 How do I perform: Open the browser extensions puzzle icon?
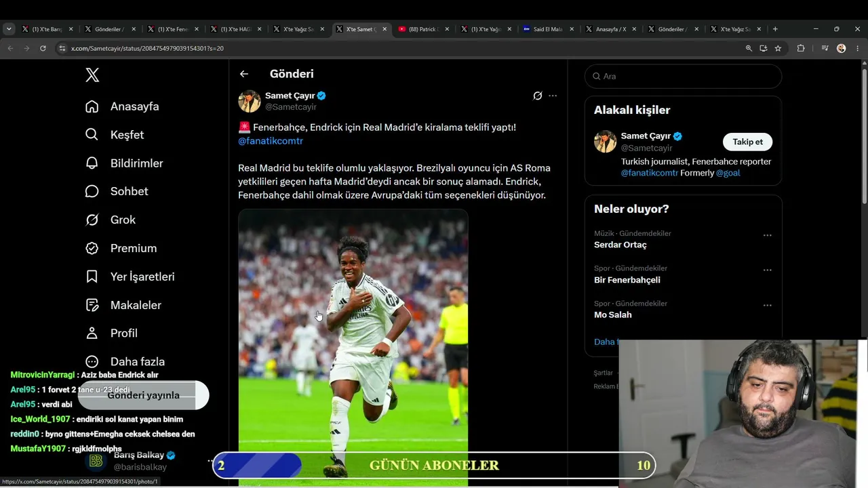pyautogui.click(x=801, y=48)
